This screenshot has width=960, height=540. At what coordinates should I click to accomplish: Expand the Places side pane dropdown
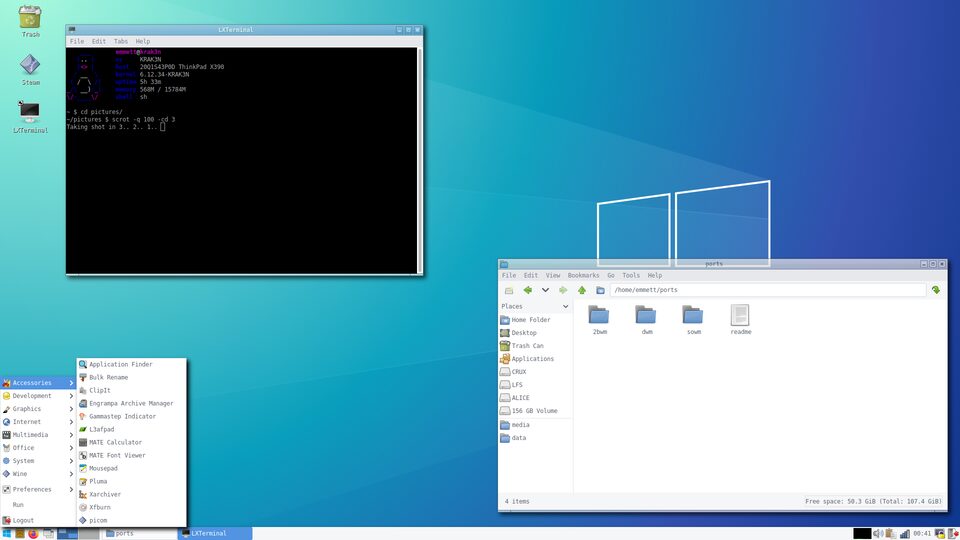point(565,306)
